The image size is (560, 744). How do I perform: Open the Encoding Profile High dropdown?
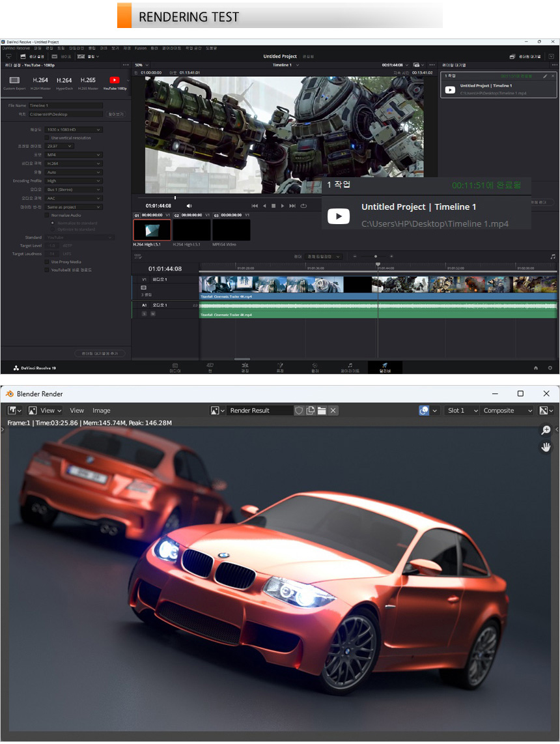click(74, 181)
